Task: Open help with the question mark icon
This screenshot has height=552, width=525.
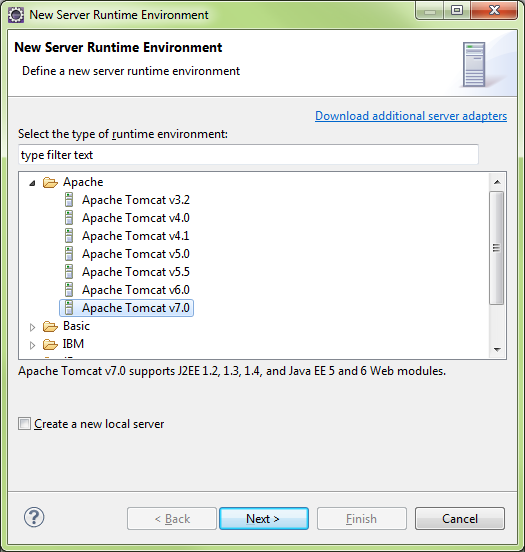Action: point(34,517)
